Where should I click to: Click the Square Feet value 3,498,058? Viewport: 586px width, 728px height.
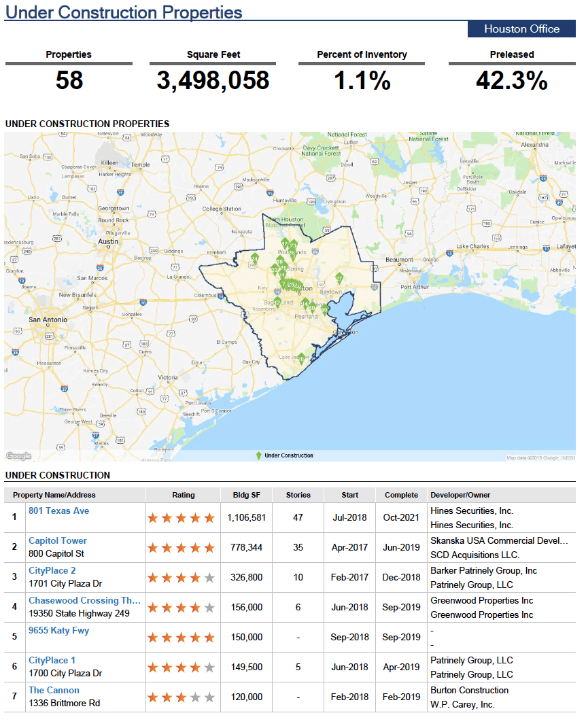click(x=213, y=80)
